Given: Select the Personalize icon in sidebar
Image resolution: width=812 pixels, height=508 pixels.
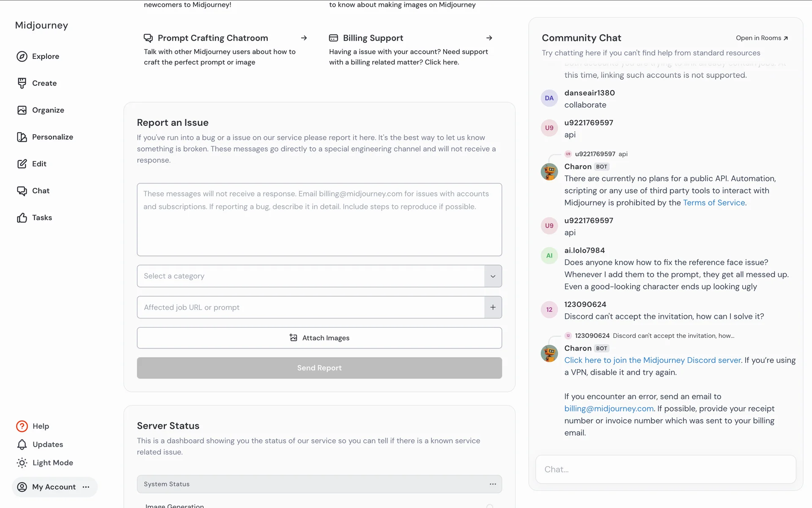Looking at the screenshot, I should (22, 137).
